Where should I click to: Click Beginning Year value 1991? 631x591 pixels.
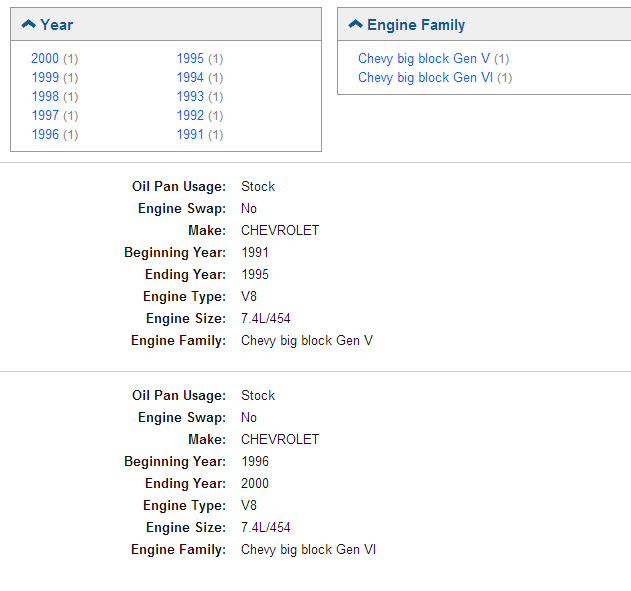coord(255,253)
